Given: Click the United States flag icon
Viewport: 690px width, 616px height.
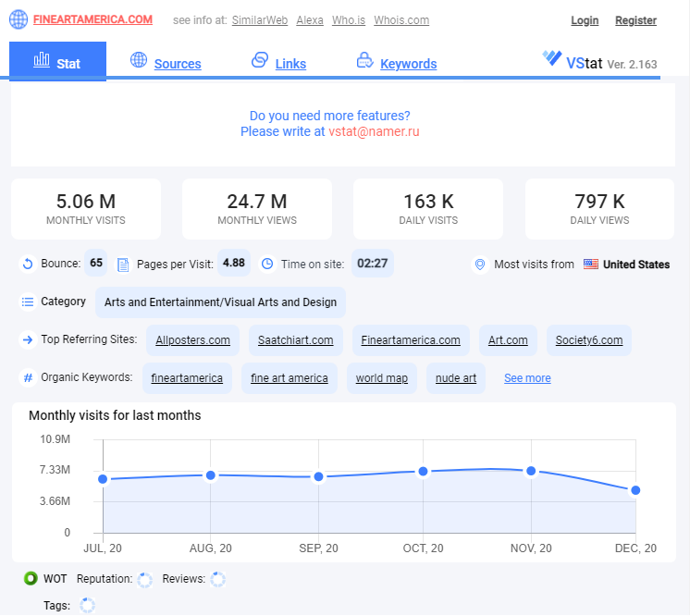Looking at the screenshot, I should [x=590, y=264].
